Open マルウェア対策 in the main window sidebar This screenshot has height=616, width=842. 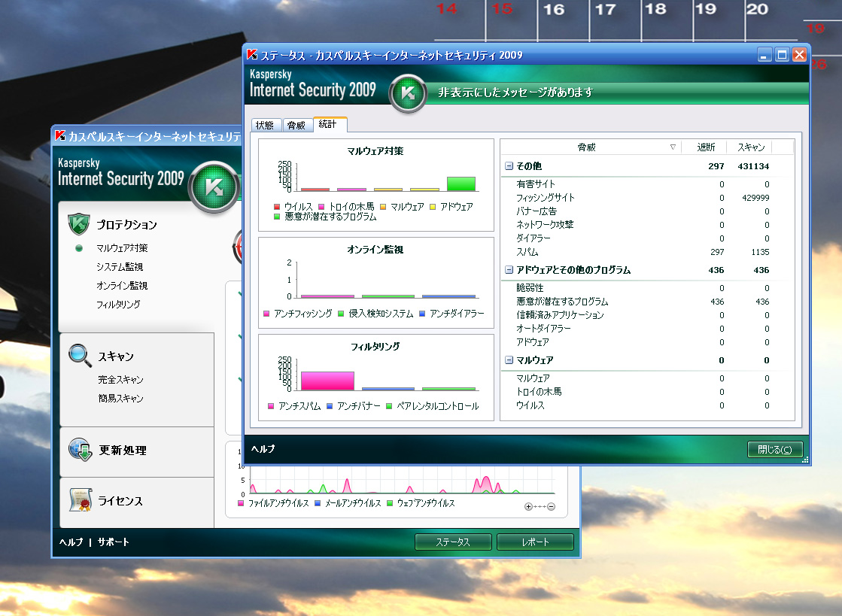pos(122,248)
